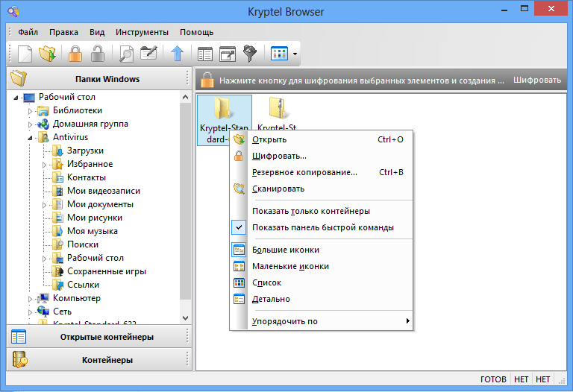This screenshot has height=392, width=573.
Task: Click the Контейнеры safe-with-key icon
Action: pyautogui.click(x=19, y=359)
